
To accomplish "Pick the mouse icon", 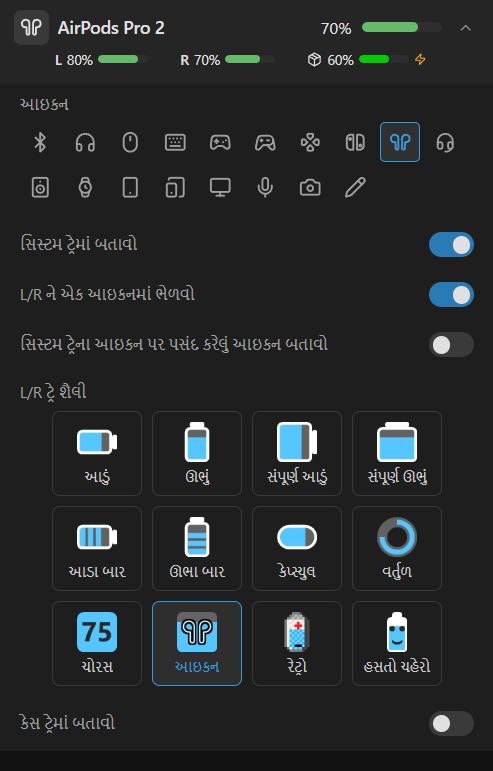I will pyautogui.click(x=130, y=143).
